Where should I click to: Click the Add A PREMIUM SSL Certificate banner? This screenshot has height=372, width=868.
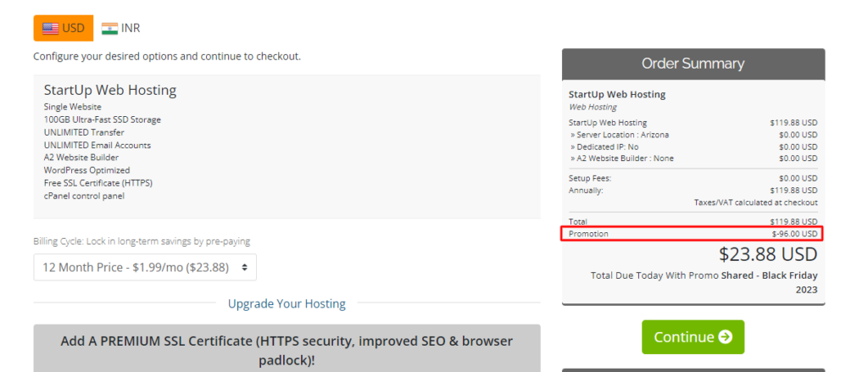pyautogui.click(x=287, y=349)
